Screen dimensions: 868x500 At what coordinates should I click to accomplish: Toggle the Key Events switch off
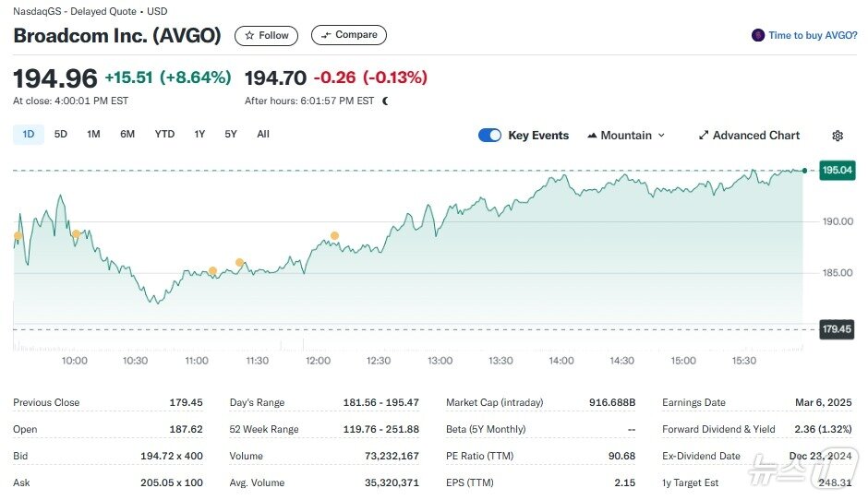pyautogui.click(x=489, y=136)
